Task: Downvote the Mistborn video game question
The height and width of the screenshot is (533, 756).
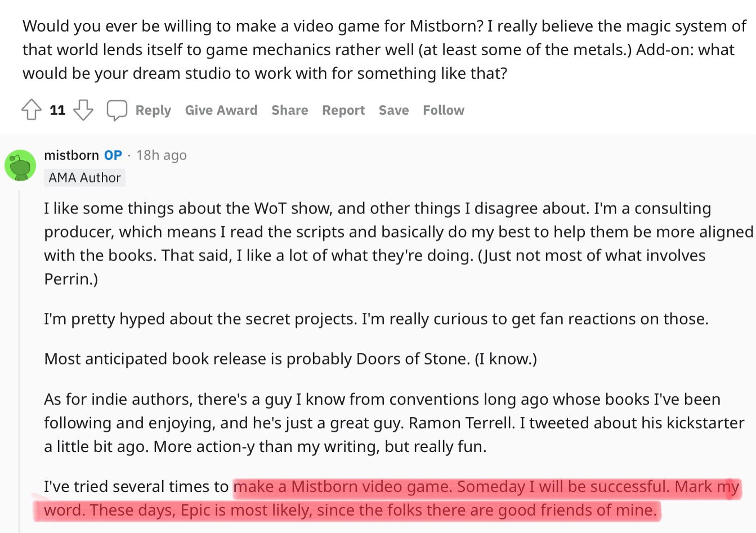Action: pos(83,110)
